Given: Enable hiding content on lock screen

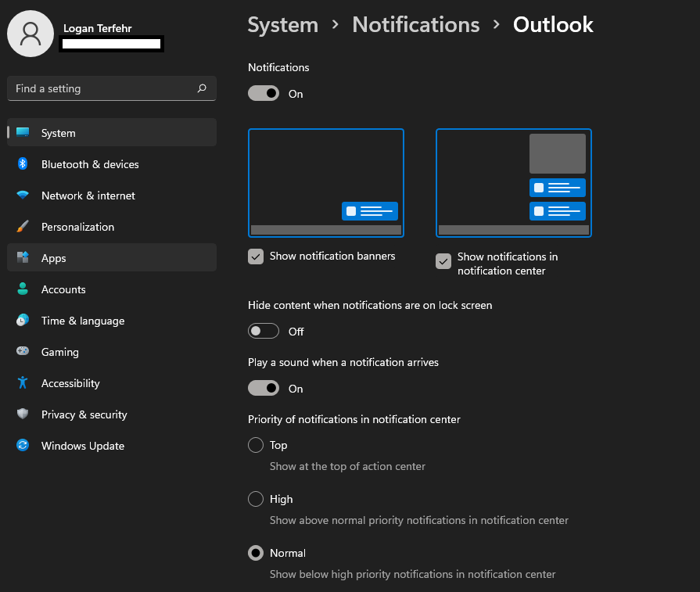Looking at the screenshot, I should (x=263, y=331).
